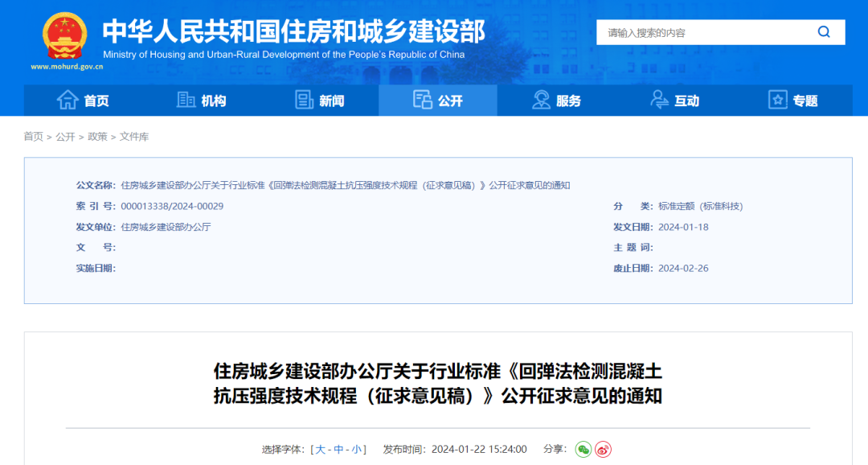
Task: Select the 首页 home icon in navigation
Action: [68, 100]
